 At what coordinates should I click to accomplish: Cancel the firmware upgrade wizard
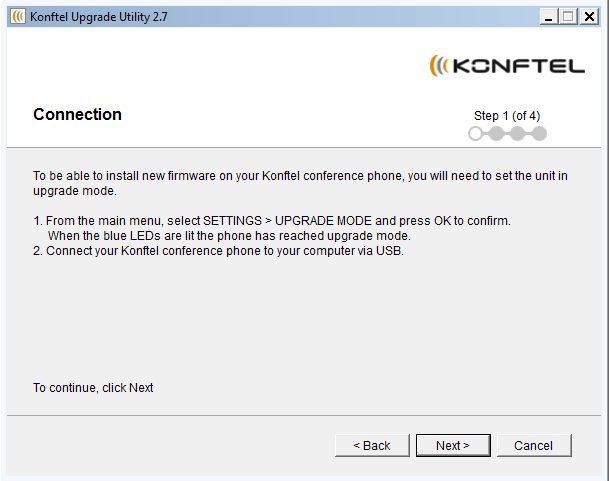534,445
